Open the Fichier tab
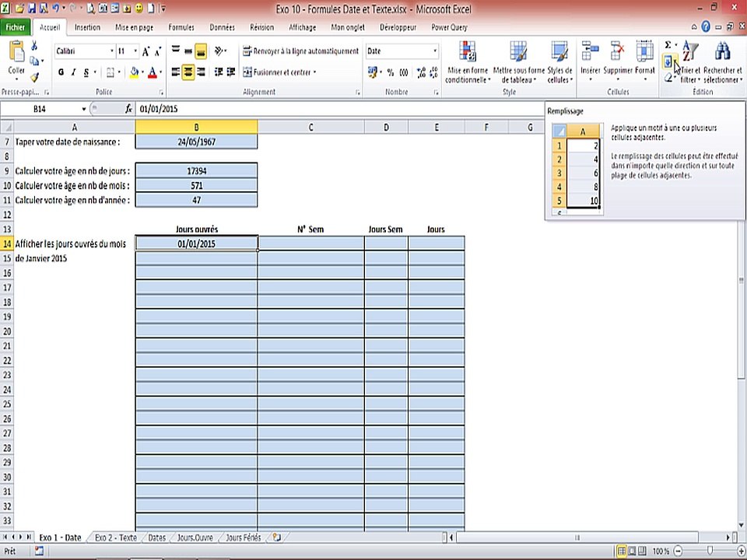 click(x=16, y=27)
